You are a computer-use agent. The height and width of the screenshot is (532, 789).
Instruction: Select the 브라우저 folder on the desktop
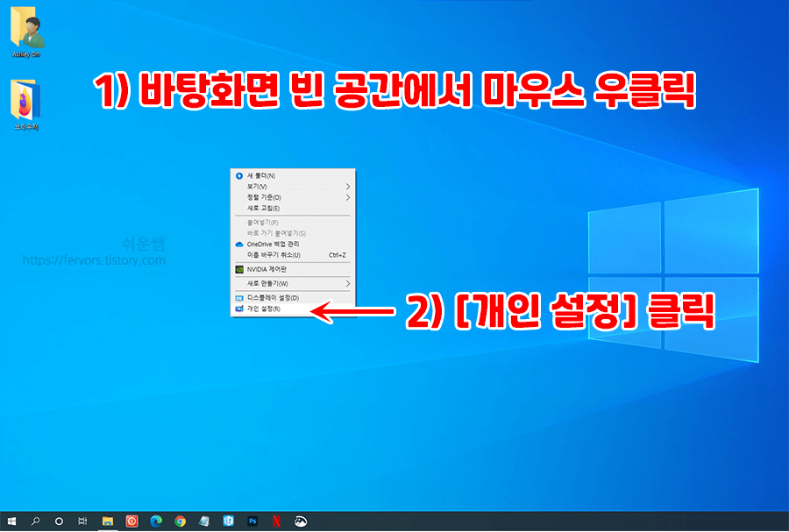(x=26, y=104)
